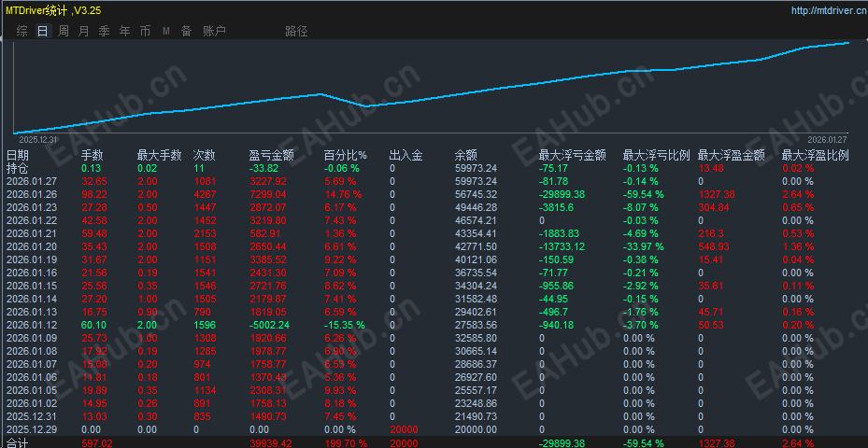Image resolution: width=868 pixels, height=448 pixels.
Task: Click the total profit 39939.42
Action: pyautogui.click(x=271, y=443)
